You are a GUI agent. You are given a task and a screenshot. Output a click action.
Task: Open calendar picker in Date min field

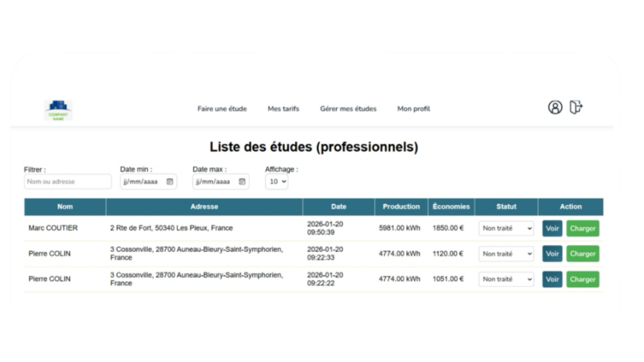point(170,182)
